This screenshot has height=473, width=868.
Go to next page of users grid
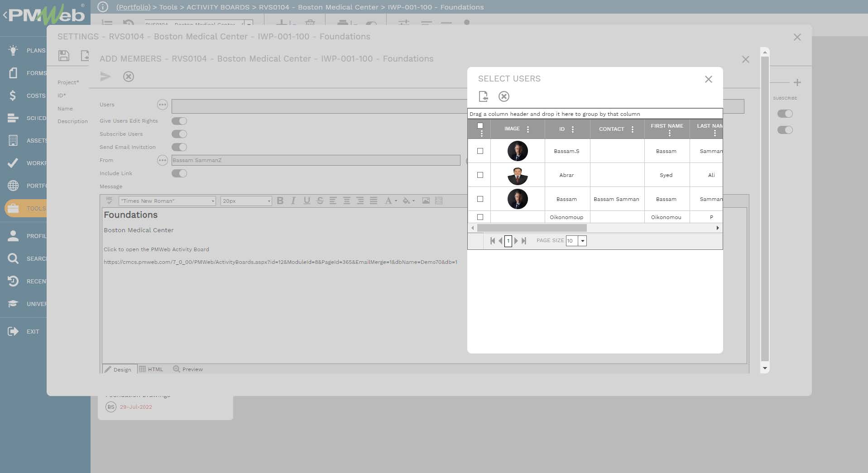[x=516, y=241]
